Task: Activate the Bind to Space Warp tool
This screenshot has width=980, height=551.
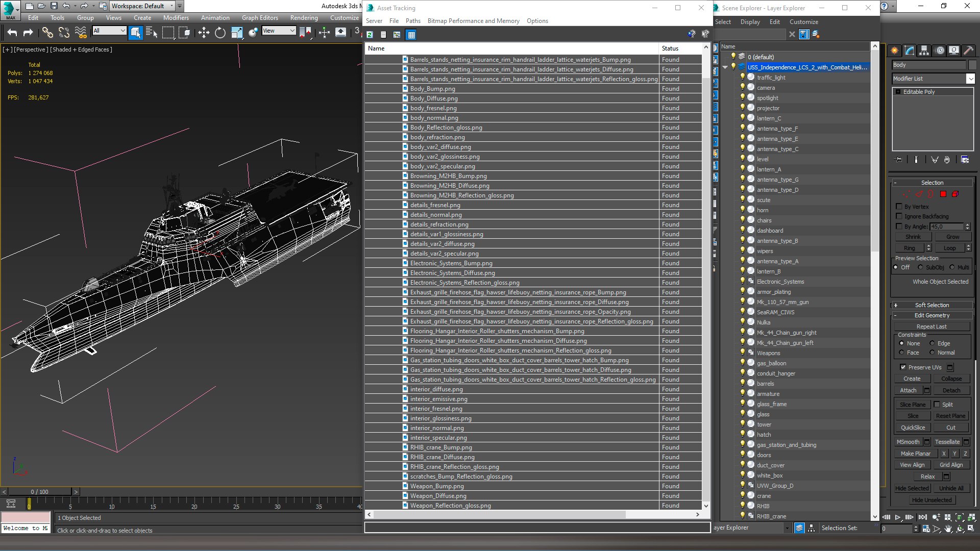Action: [x=81, y=33]
